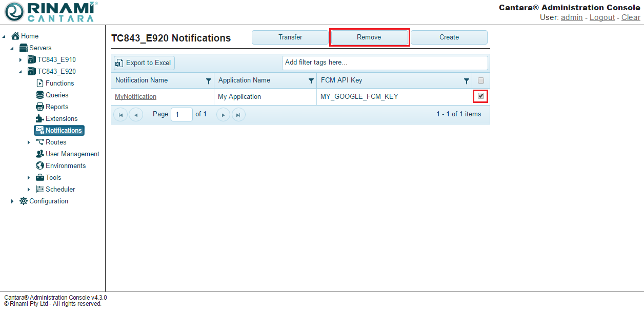Click the Configuration gear icon
Image resolution: width=644 pixels, height=312 pixels.
[x=24, y=201]
